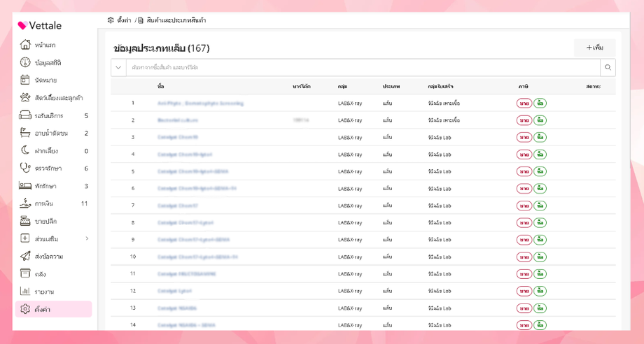Click the ข้อมูลสถิติ statistics icon

pyautogui.click(x=25, y=62)
